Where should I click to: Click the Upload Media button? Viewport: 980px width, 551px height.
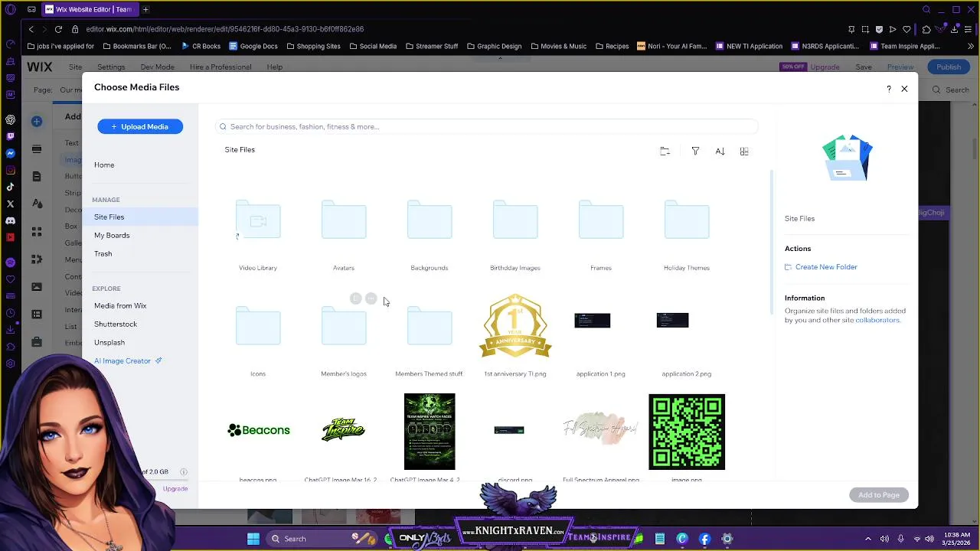(x=140, y=126)
